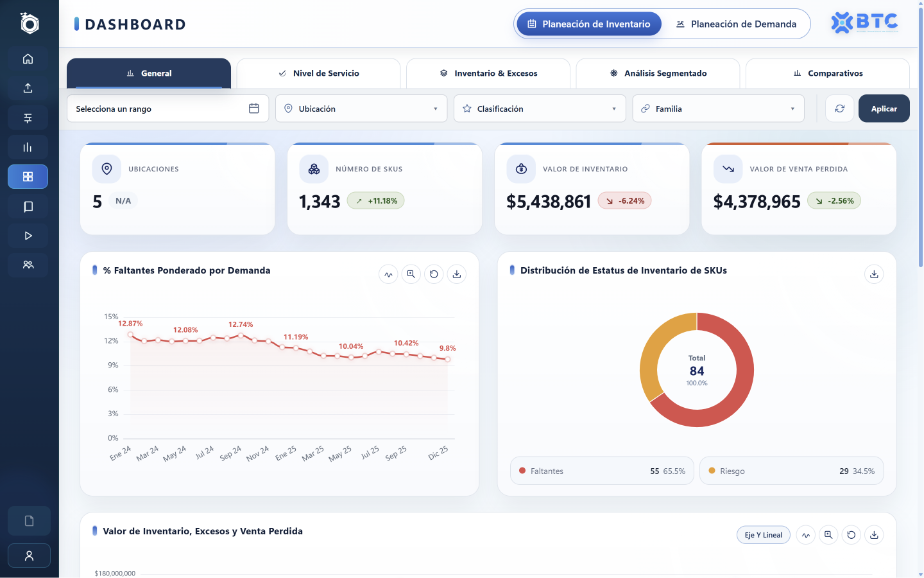Image resolution: width=924 pixels, height=578 pixels.
Task: Click the +11.18% SKU change badge
Action: [376, 201]
